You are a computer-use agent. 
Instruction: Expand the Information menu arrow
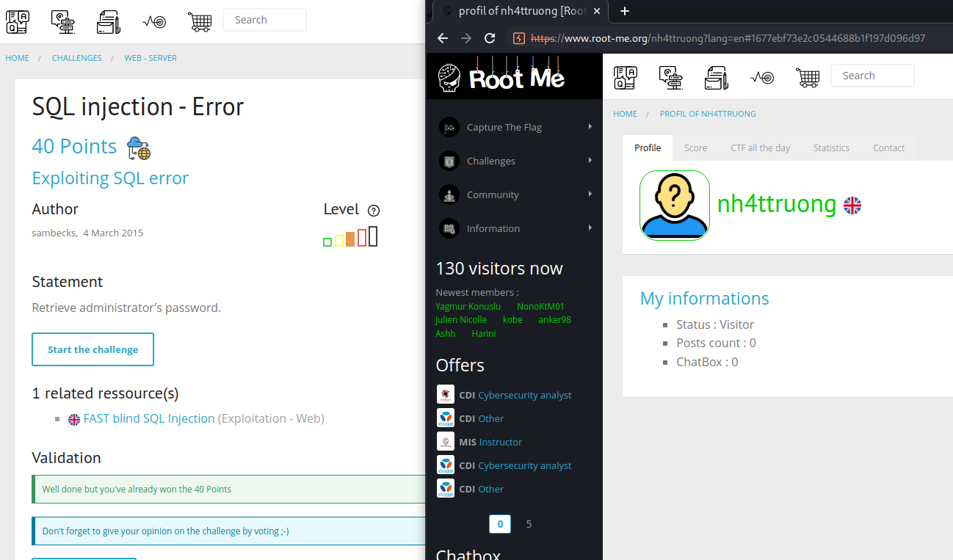590,228
